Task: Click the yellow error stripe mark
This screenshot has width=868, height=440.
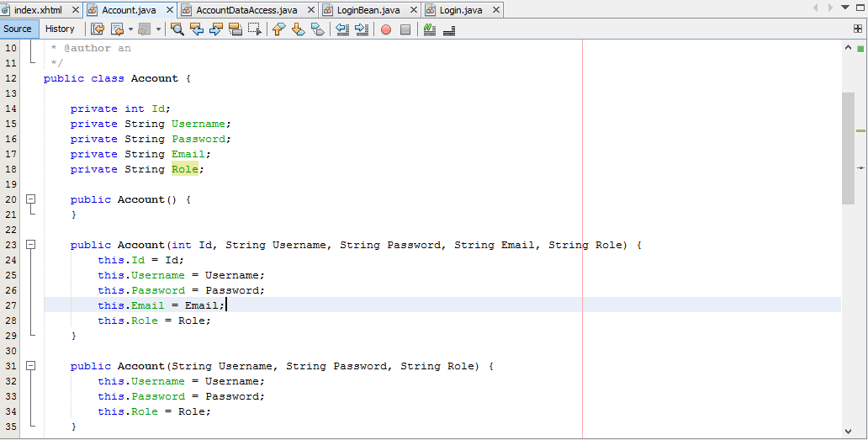Action: [x=860, y=130]
